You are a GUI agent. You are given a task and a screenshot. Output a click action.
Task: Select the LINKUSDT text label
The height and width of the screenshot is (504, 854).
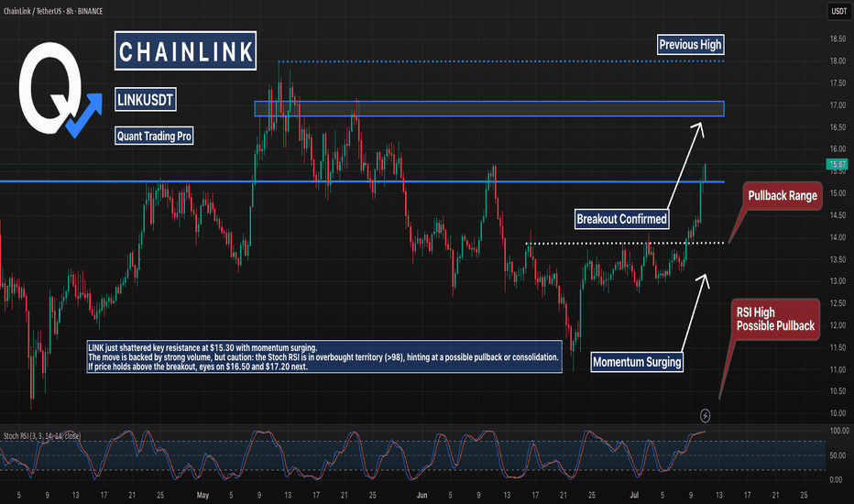coord(146,100)
